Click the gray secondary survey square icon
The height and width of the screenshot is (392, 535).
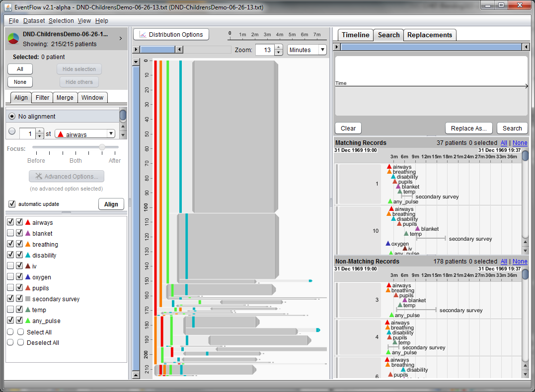tap(28, 299)
